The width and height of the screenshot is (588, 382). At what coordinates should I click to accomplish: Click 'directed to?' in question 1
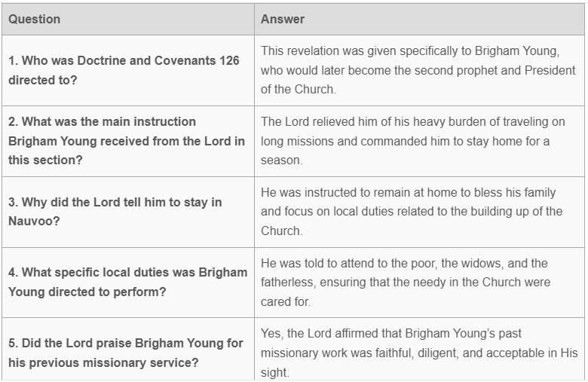(x=42, y=79)
